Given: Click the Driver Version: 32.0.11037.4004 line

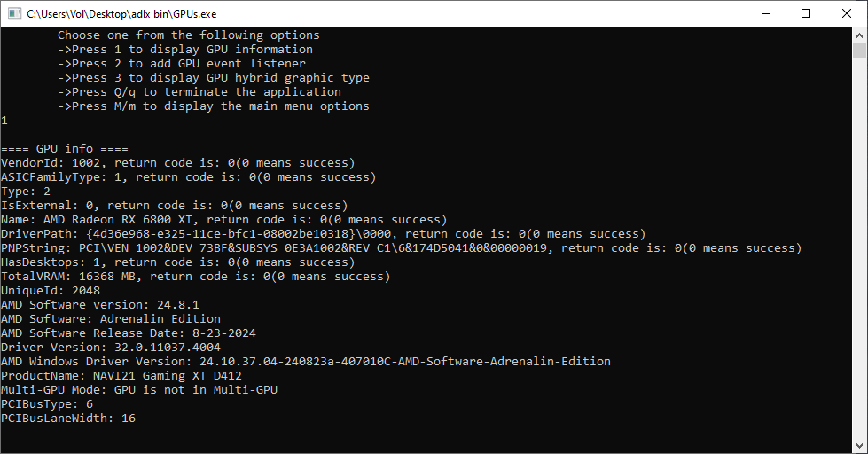Looking at the screenshot, I should (111, 348).
